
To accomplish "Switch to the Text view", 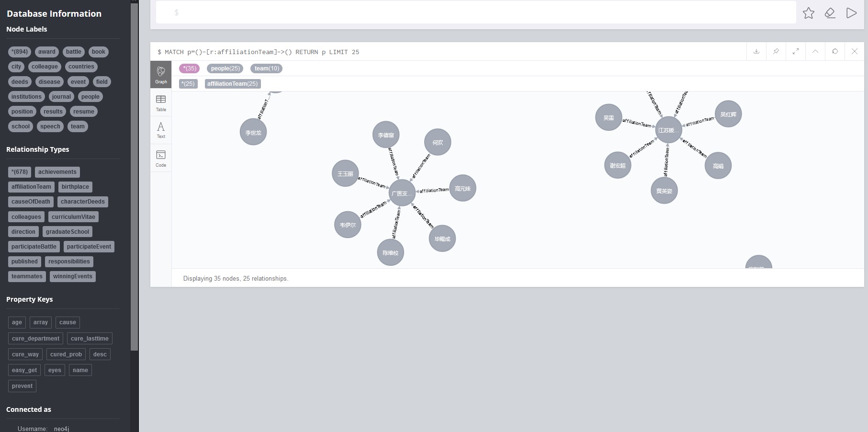I will [x=161, y=130].
